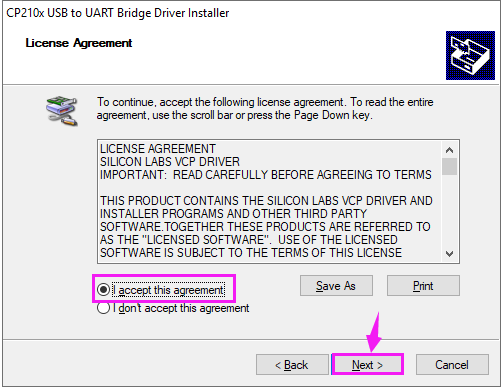Save the license with Save As
Viewport: 503px width, 389px height.
(336, 286)
